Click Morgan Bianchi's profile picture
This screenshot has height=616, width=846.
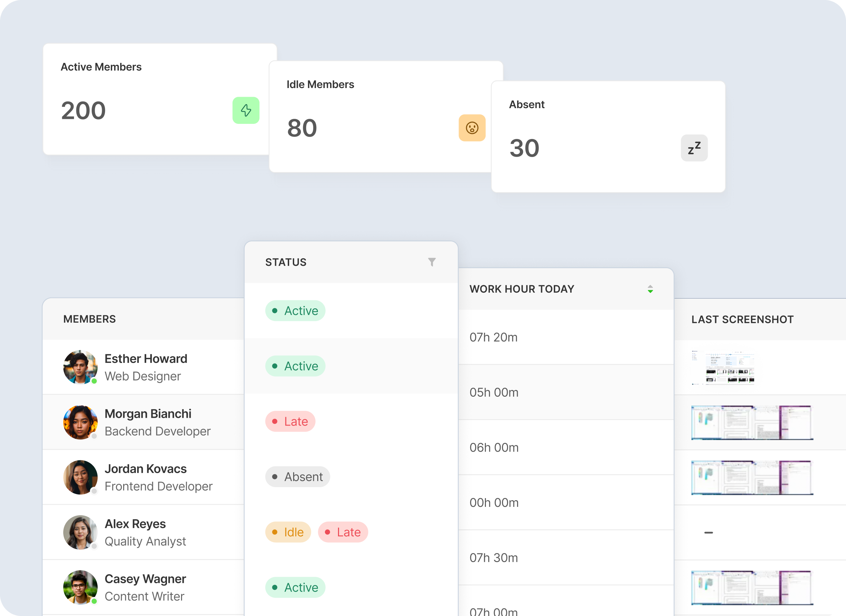(80, 422)
